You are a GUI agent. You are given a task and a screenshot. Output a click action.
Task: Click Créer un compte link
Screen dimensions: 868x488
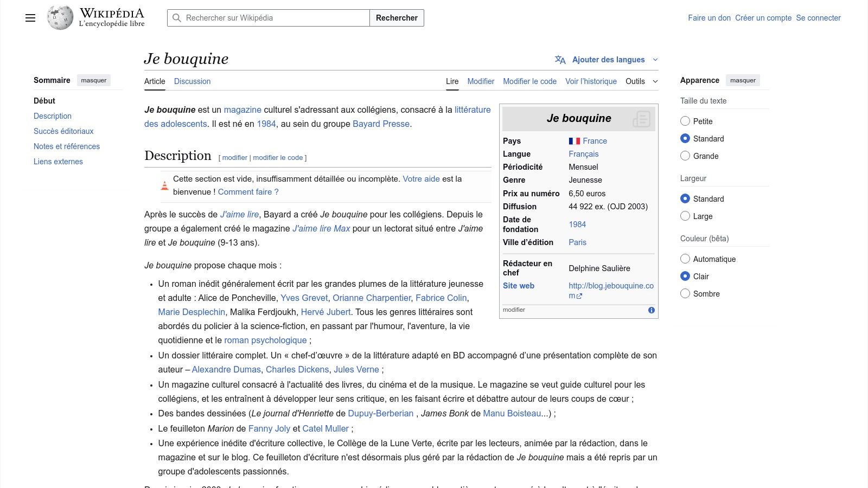click(x=763, y=18)
